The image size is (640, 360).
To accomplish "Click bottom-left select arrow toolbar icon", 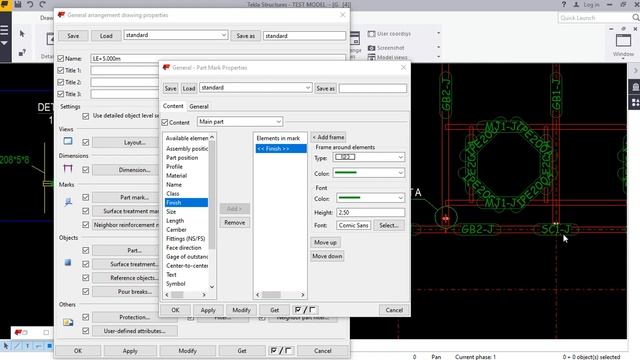I will (6, 346).
